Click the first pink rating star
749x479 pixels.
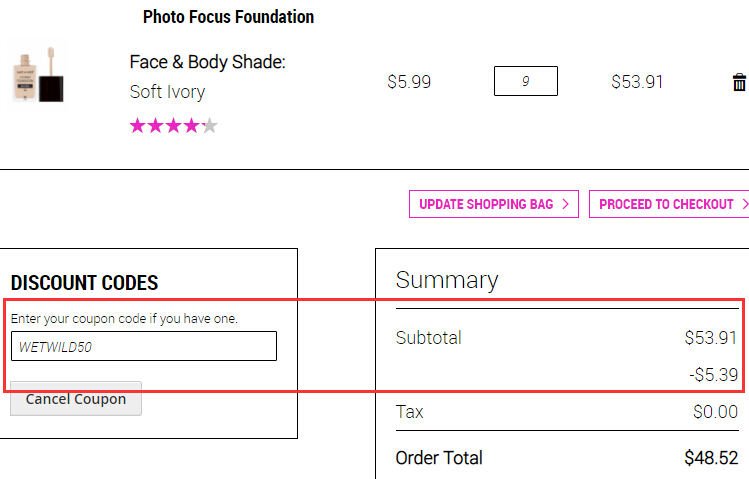[138, 126]
